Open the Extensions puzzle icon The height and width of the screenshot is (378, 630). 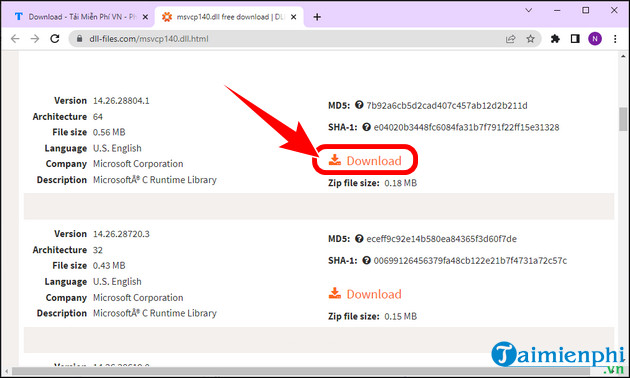pyautogui.click(x=555, y=39)
